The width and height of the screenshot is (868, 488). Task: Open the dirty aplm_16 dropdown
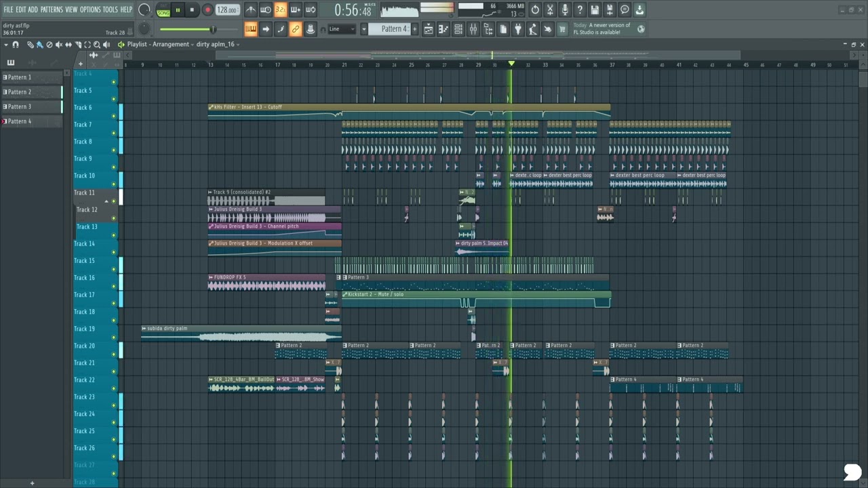tap(217, 44)
